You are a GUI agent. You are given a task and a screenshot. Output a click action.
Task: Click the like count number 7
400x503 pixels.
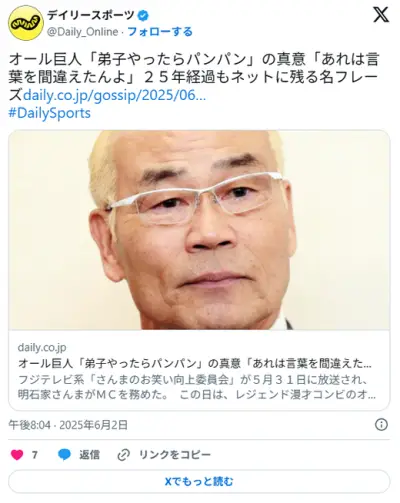(x=35, y=455)
